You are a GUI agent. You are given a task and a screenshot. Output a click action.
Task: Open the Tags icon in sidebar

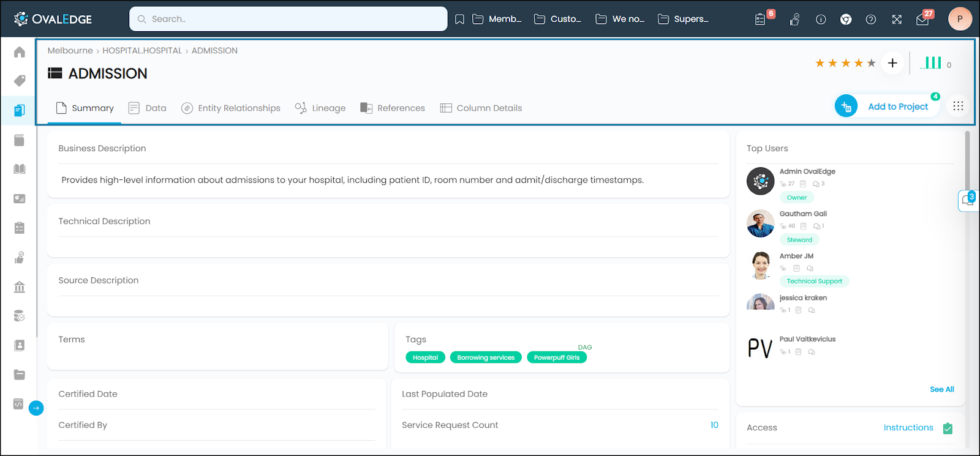point(20,81)
